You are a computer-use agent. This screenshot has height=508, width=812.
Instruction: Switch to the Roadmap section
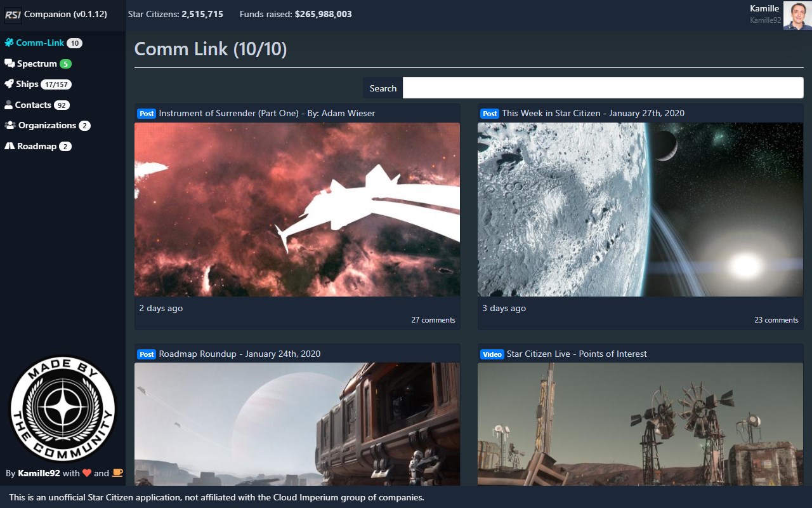tap(37, 146)
